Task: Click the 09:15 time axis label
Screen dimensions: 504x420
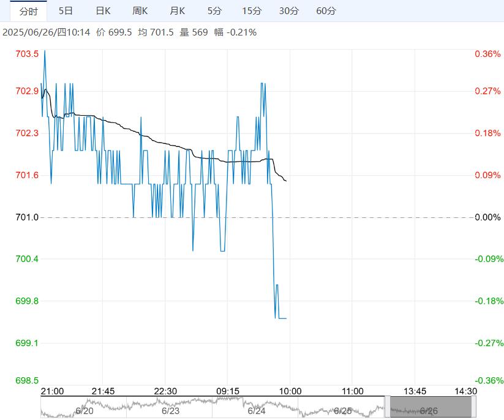Action: pos(227,391)
